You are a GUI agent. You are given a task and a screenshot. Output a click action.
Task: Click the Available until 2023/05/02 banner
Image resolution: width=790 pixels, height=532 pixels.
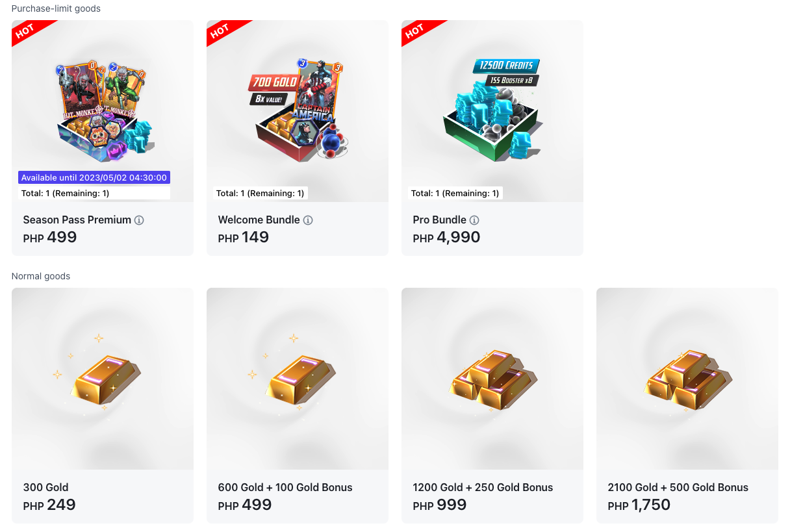click(94, 177)
